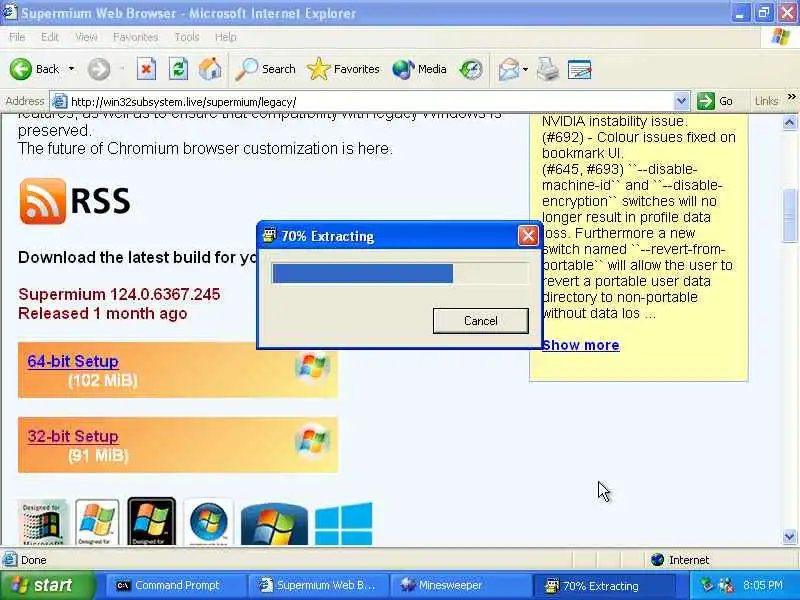The height and width of the screenshot is (600, 800).
Task: Open the Media pane in toolbar
Action: (x=419, y=69)
